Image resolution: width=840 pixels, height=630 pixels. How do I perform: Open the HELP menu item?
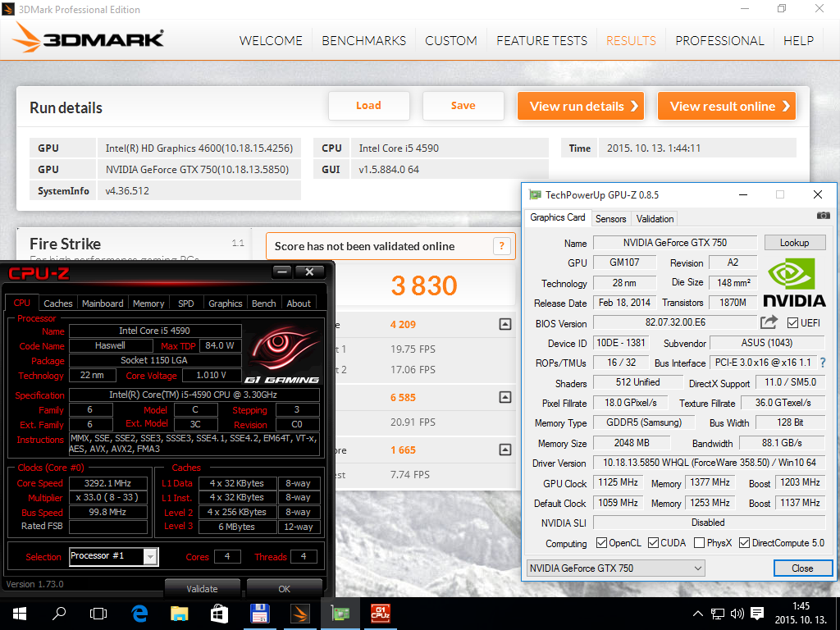tap(798, 41)
